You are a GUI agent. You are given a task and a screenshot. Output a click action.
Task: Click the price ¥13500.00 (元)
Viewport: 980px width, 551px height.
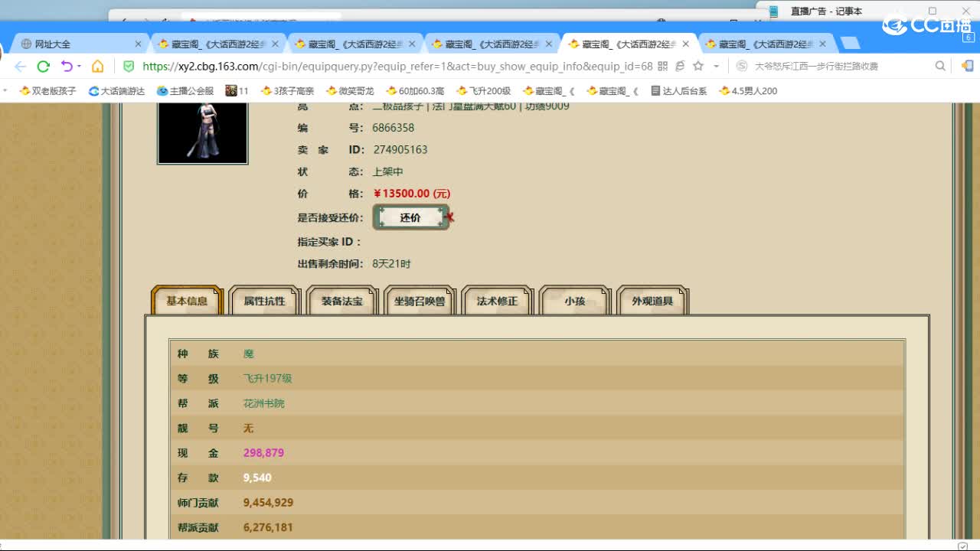point(412,194)
